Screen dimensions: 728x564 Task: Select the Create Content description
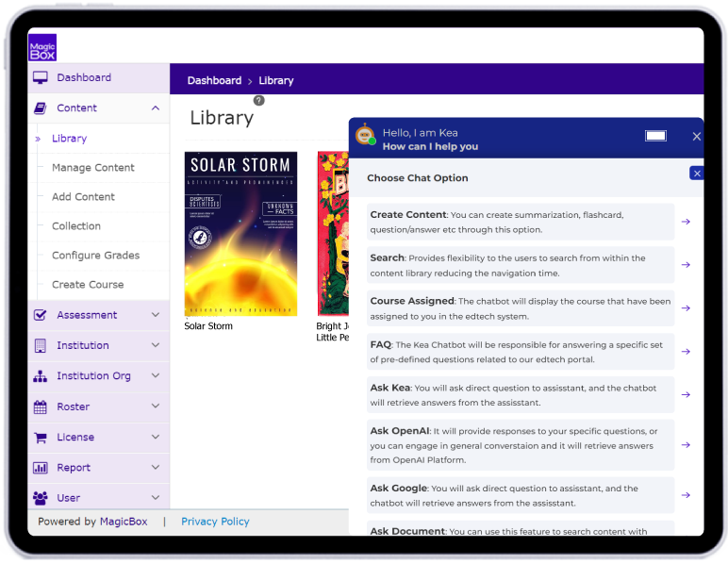521,223
